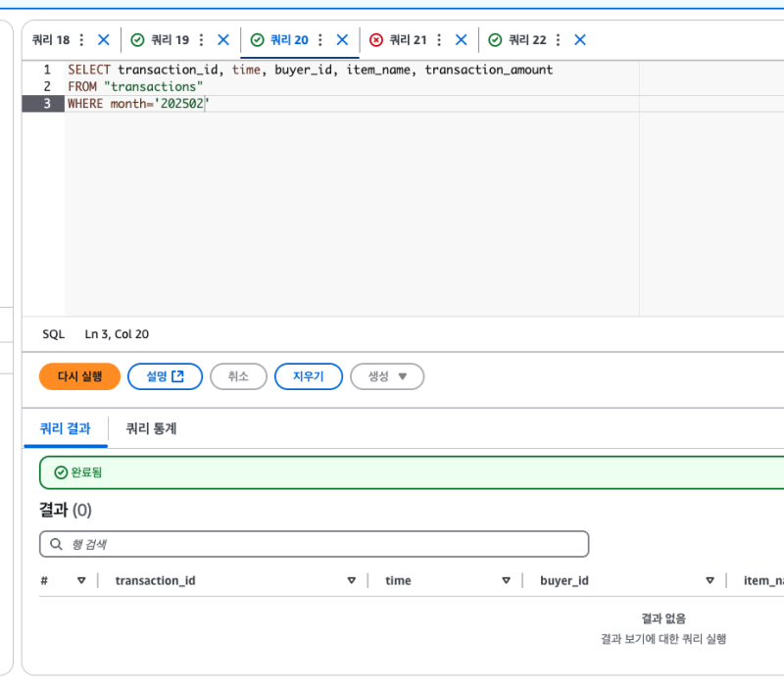Open the options menu for 쿼리 19

pos(201,40)
